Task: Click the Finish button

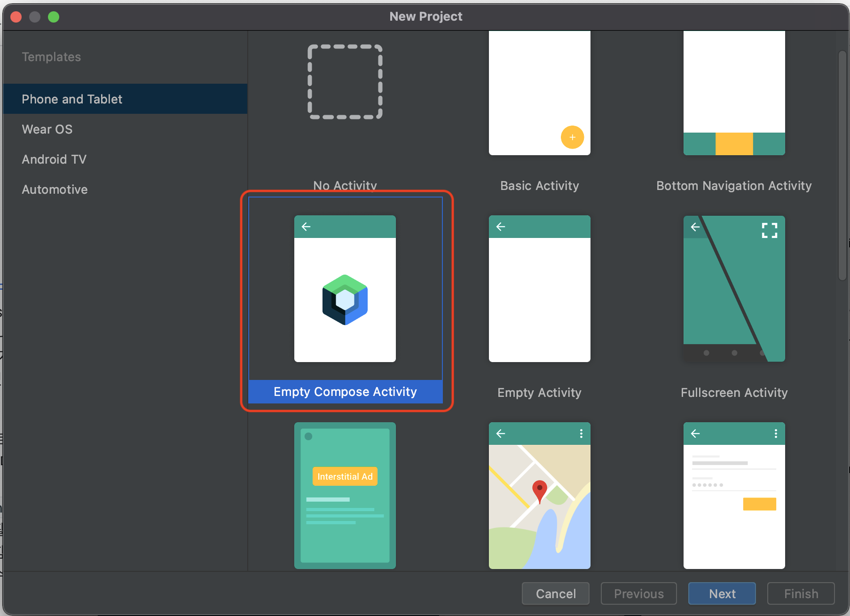Action: point(801,593)
